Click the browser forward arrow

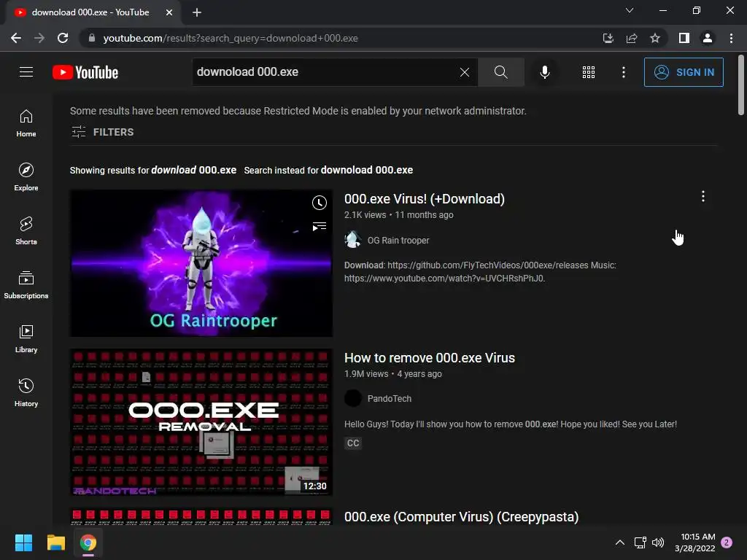click(x=39, y=38)
